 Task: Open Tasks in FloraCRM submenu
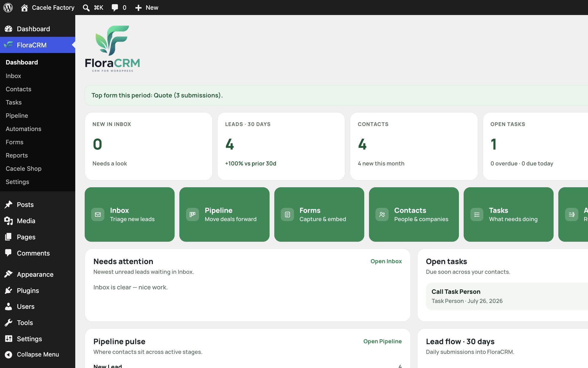pyautogui.click(x=14, y=102)
